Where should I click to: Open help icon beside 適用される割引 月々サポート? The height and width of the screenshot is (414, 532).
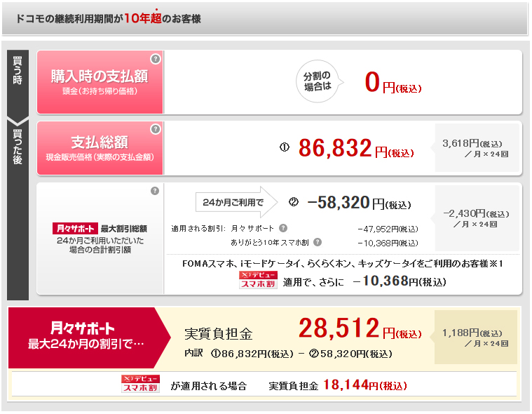[x=282, y=228]
